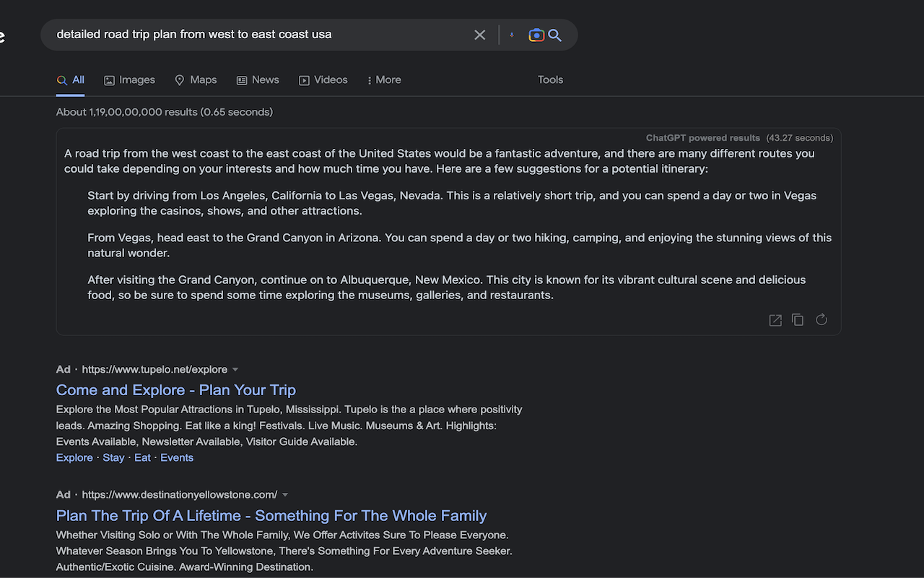Open the News results tab
The height and width of the screenshot is (578, 924).
(258, 80)
